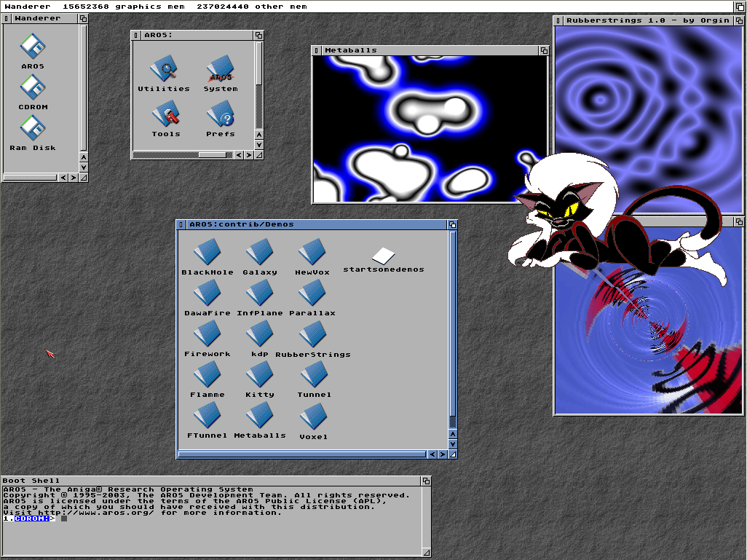The width and height of the screenshot is (747, 560).
Task: Close the Wanderer volumes window
Action: pos(7,18)
